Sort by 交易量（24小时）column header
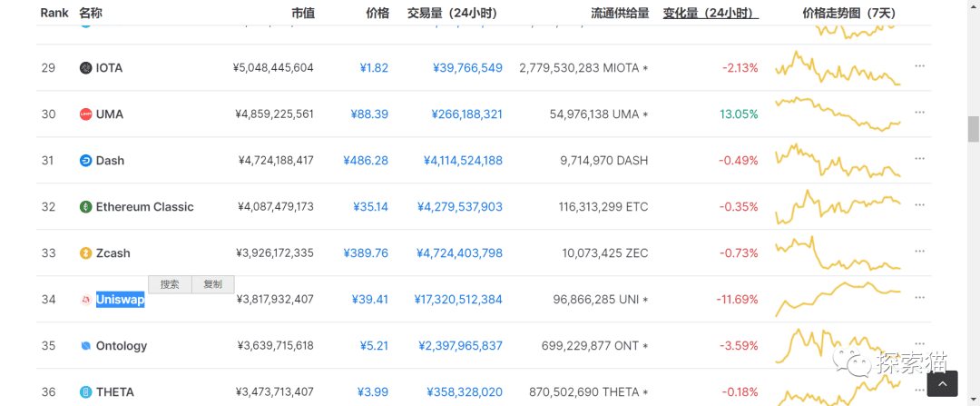 [x=452, y=13]
